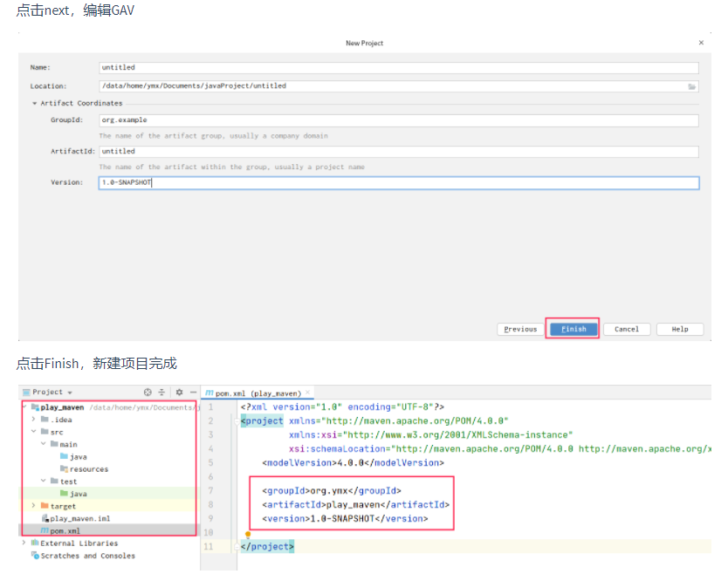Screen dimensions: 728x574
Task: Select the resources folder
Action: (x=89, y=469)
